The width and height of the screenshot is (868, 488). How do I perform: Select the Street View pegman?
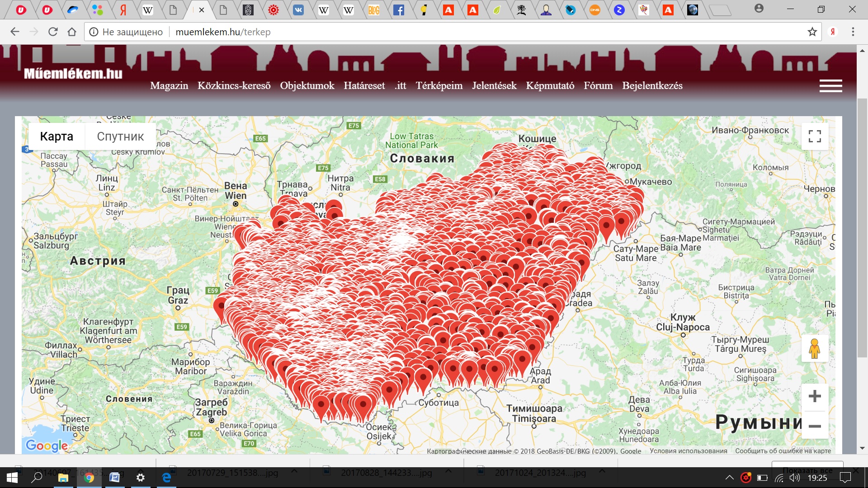[x=815, y=348]
